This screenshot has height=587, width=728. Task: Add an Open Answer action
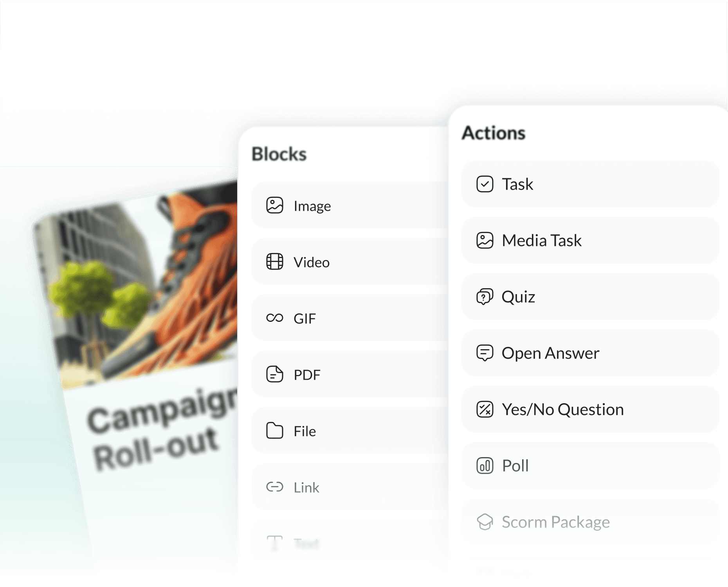tap(590, 353)
